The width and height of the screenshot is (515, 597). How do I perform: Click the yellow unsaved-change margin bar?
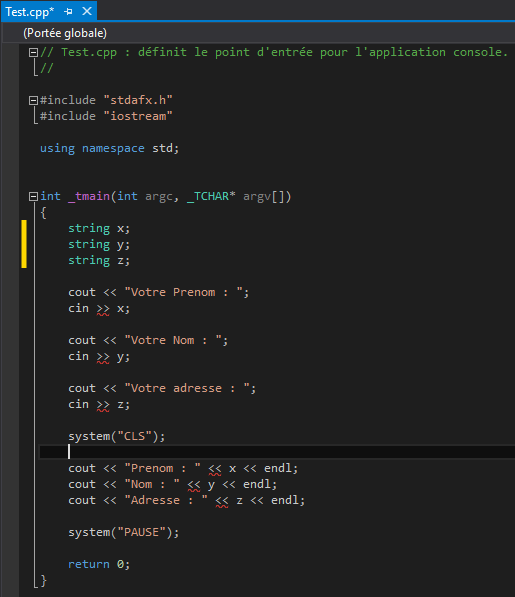(24, 244)
